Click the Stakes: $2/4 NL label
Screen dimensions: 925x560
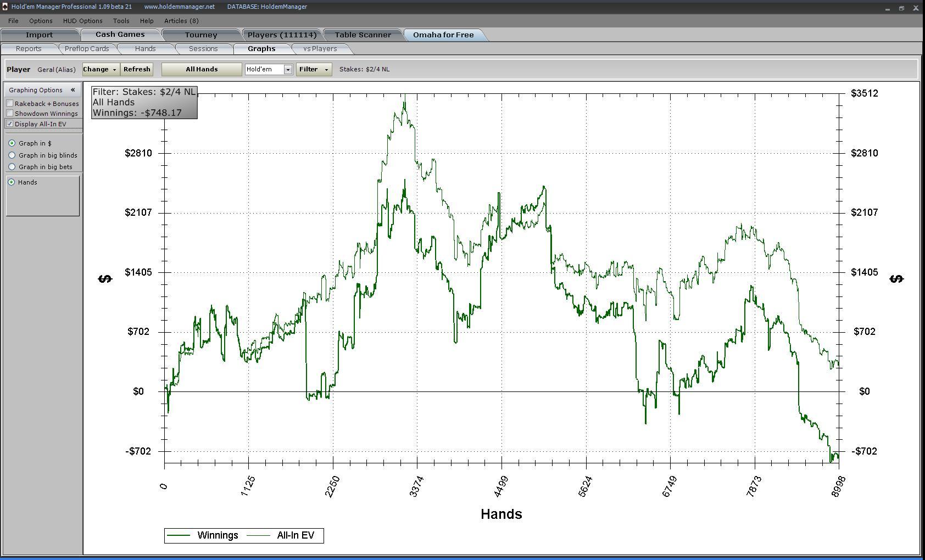point(364,69)
